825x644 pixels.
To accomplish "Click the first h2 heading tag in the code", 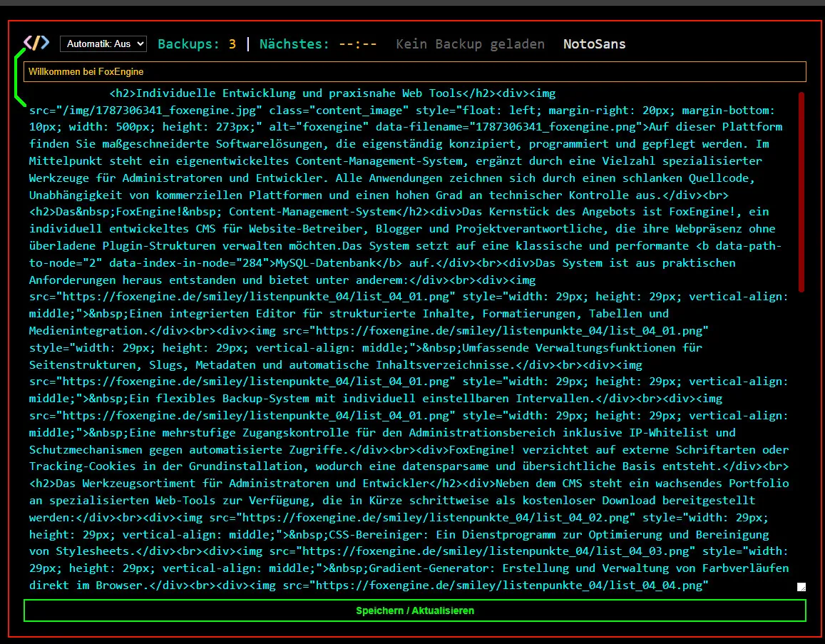I will (123, 93).
